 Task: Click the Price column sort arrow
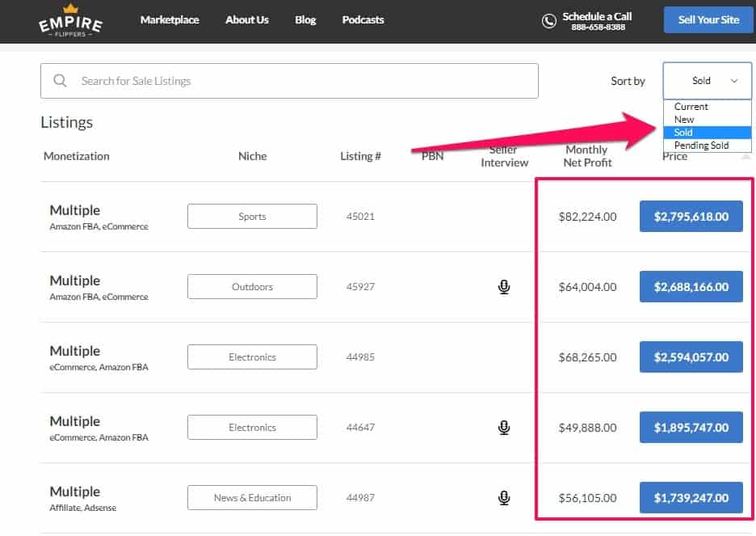tap(745, 156)
